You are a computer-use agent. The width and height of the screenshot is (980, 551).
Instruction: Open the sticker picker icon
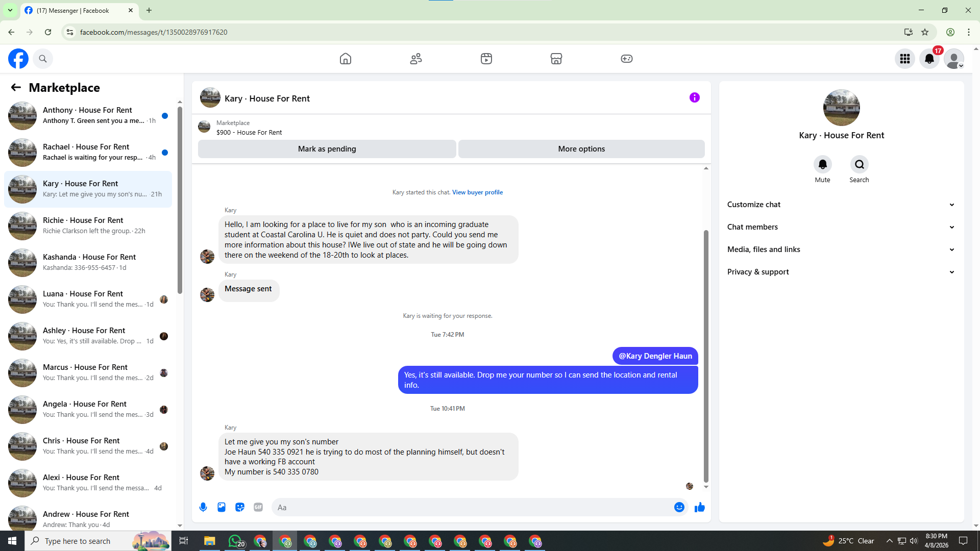(x=240, y=507)
